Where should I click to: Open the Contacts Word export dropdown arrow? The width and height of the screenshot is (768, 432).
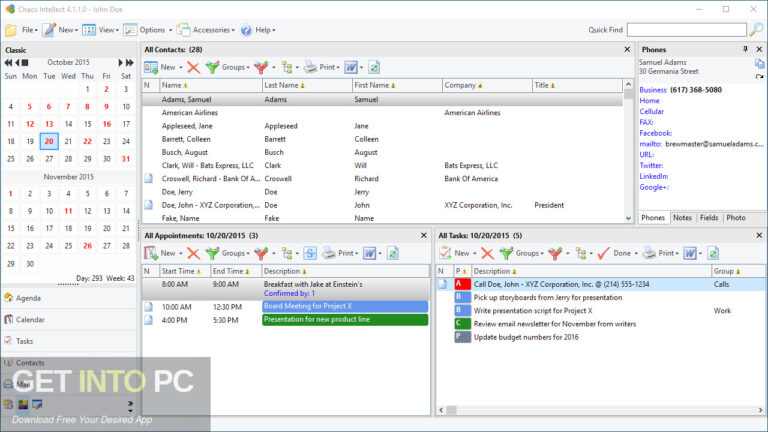(361, 68)
